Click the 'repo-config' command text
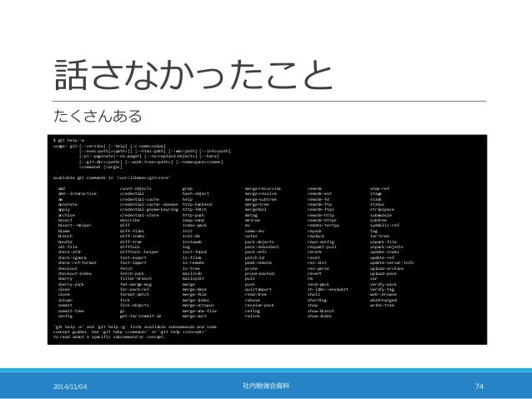 click(321, 242)
